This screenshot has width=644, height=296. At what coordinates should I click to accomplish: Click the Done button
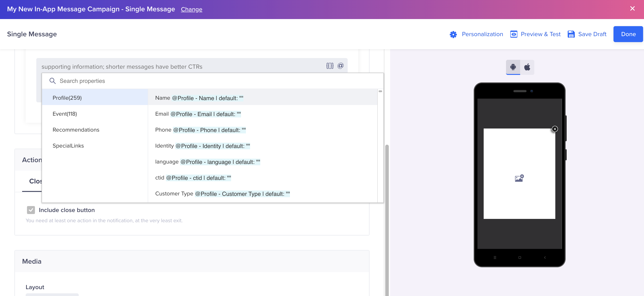click(628, 34)
